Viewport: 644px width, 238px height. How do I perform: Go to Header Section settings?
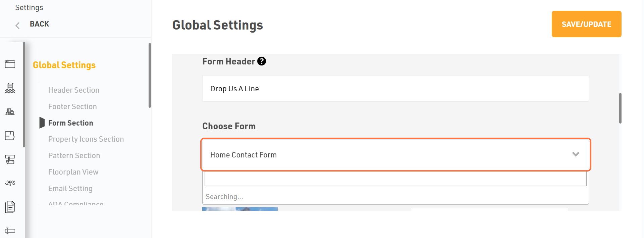[x=74, y=90]
